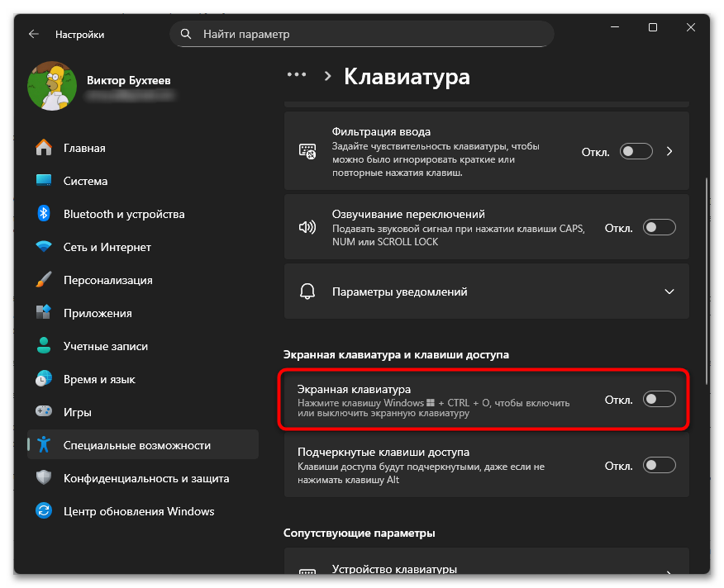This screenshot has width=724, height=588.
Task: Click the Приложения apps icon
Action: click(44, 312)
